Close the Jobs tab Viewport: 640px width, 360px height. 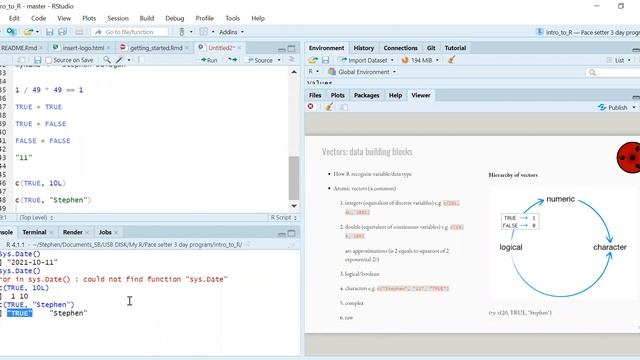click(116, 233)
